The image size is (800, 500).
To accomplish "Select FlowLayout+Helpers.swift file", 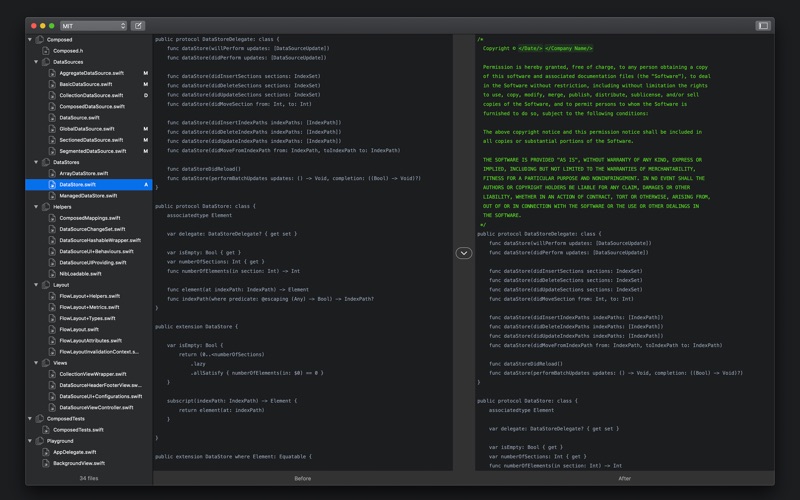I will click(x=89, y=296).
